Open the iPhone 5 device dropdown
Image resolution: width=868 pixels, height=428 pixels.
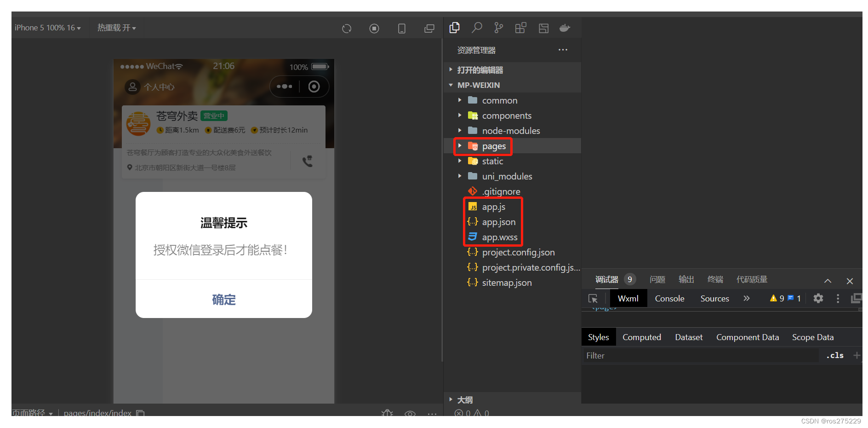[x=47, y=27]
